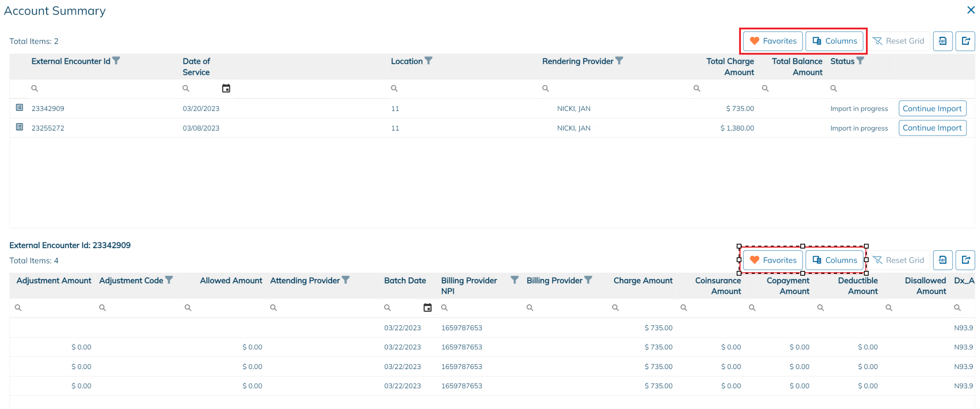Click the bottom grid's export icon
This screenshot has height=409, width=980.
(965, 260)
